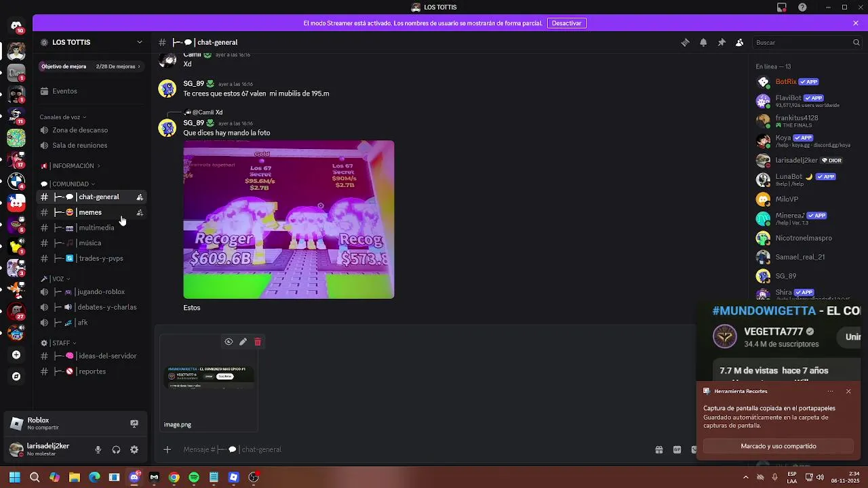The height and width of the screenshot is (488, 868).
Task: Open the reportes channel
Action: (92, 371)
